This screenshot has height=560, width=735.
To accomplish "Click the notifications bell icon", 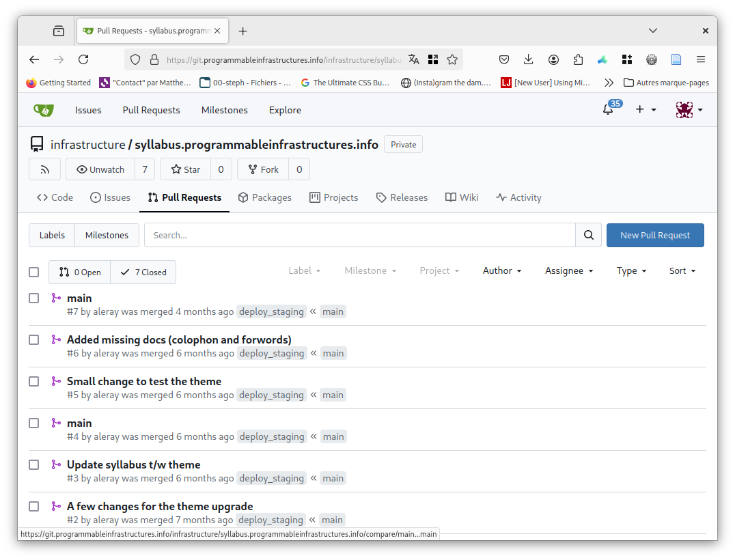I will 607,110.
